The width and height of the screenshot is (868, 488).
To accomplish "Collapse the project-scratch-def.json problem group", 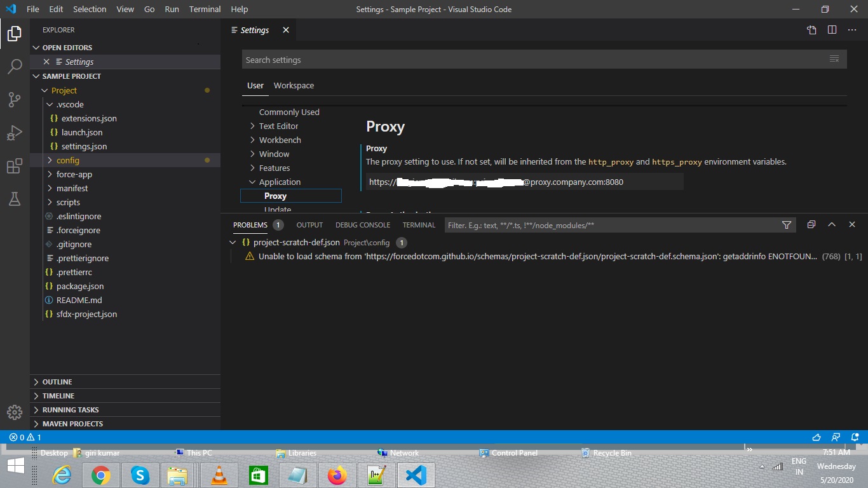I will 233,243.
